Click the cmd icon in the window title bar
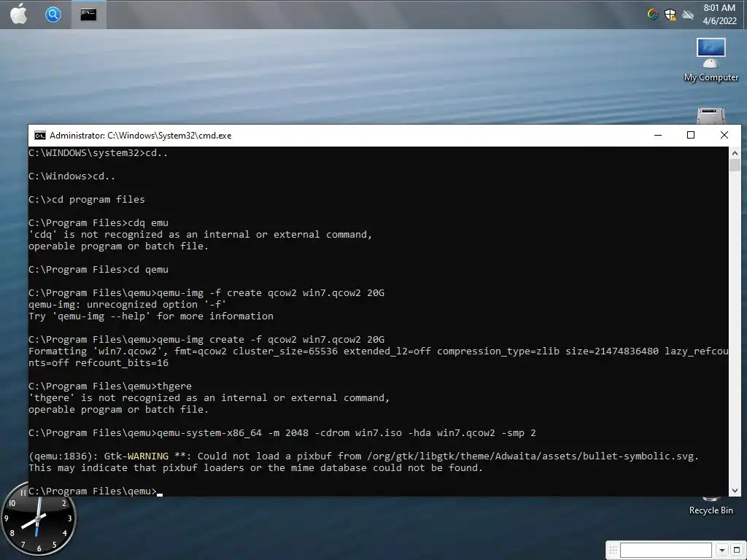 click(39, 135)
